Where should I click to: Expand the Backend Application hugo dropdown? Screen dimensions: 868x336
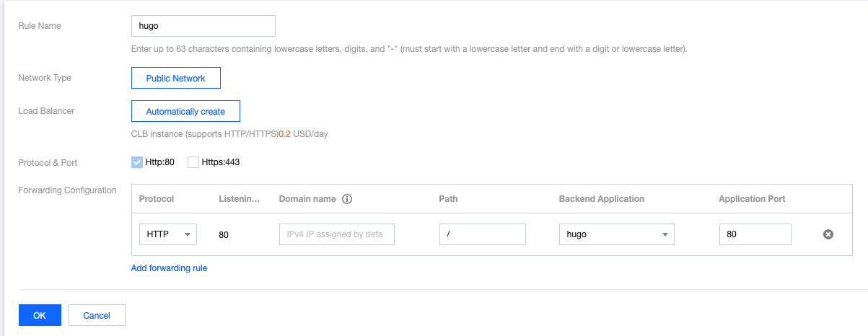click(x=616, y=234)
